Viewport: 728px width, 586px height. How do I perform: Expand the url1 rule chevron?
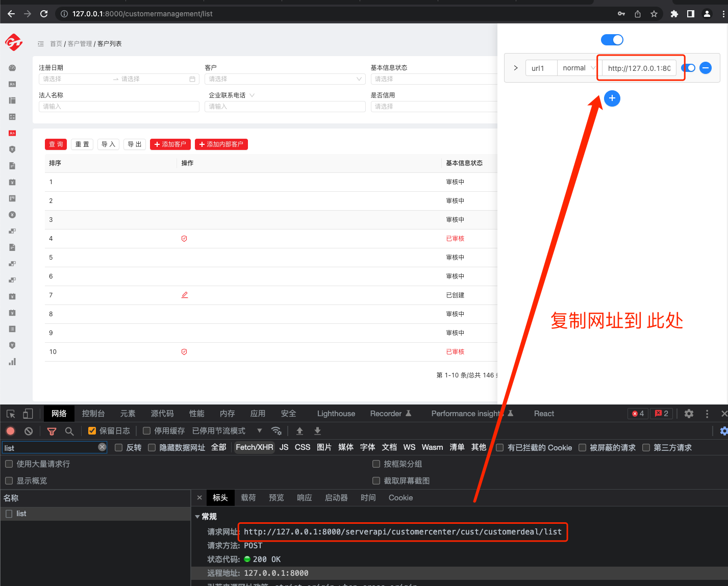tap(516, 68)
